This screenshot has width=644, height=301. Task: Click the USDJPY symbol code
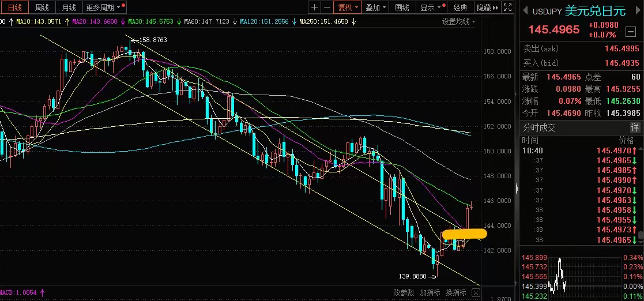coord(548,12)
